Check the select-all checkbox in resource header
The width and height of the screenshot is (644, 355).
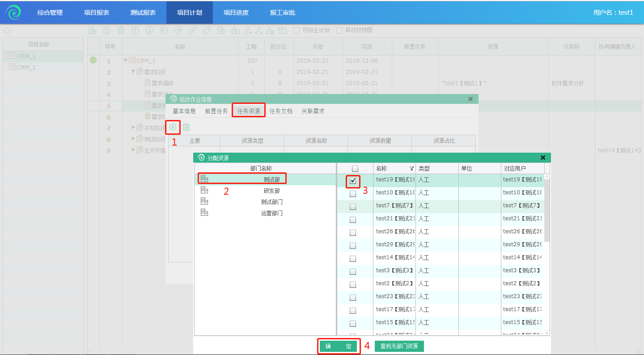pyautogui.click(x=355, y=169)
